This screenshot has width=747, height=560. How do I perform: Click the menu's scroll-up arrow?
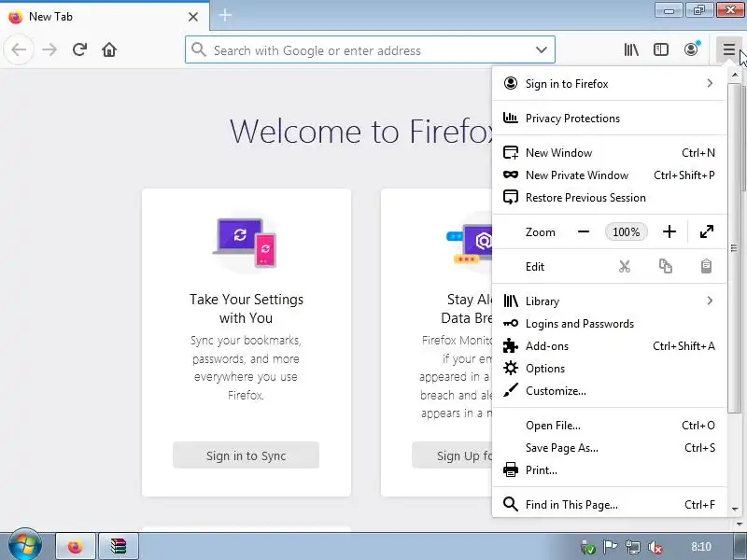[x=734, y=75]
